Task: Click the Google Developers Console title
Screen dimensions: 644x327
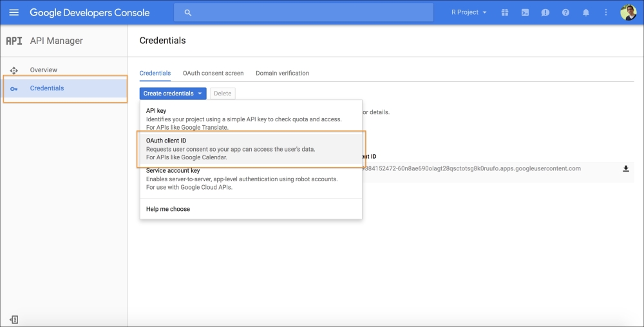Action: point(90,12)
